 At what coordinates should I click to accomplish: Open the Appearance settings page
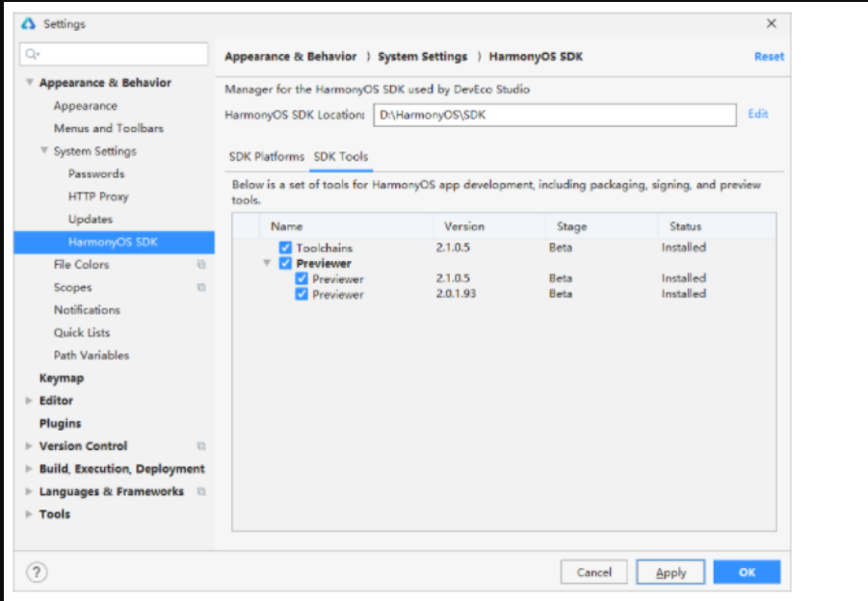85,106
